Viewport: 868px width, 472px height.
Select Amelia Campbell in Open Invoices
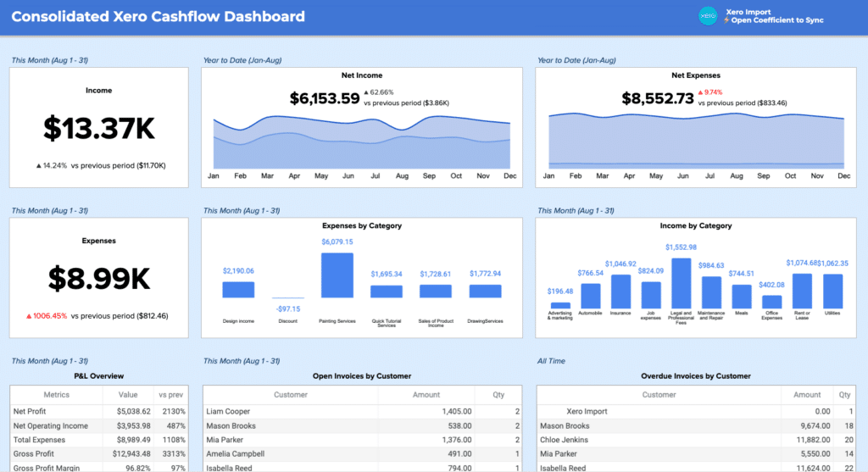pos(236,453)
